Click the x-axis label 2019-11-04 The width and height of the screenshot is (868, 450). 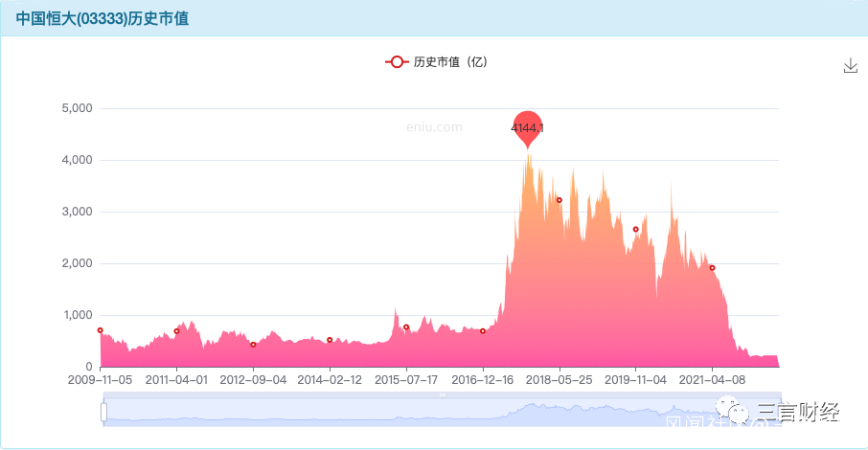(635, 380)
